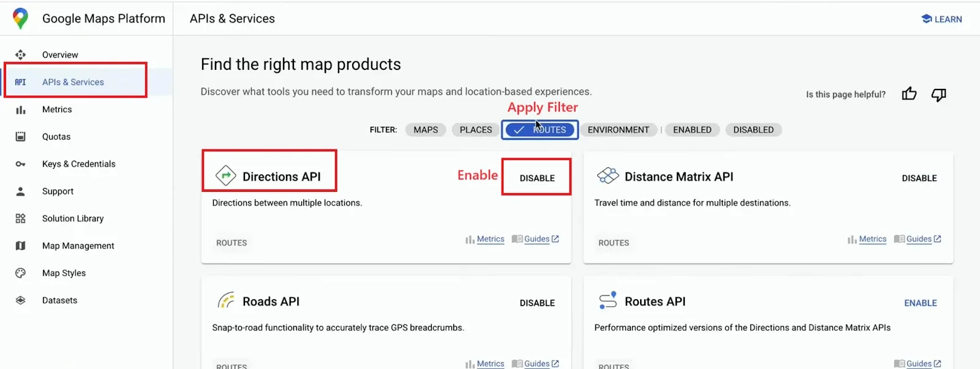Click the Google Maps Platform pin logo
The image size is (980, 369).
click(20, 18)
